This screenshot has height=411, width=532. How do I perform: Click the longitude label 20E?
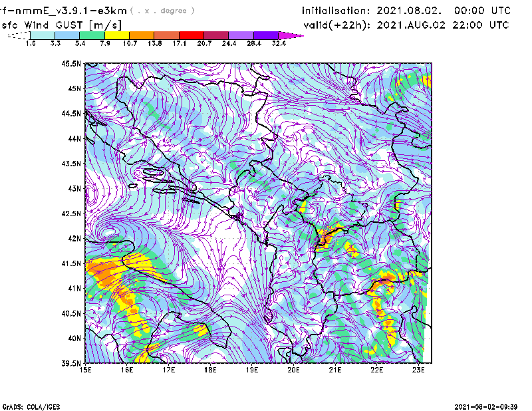pyautogui.click(x=293, y=370)
